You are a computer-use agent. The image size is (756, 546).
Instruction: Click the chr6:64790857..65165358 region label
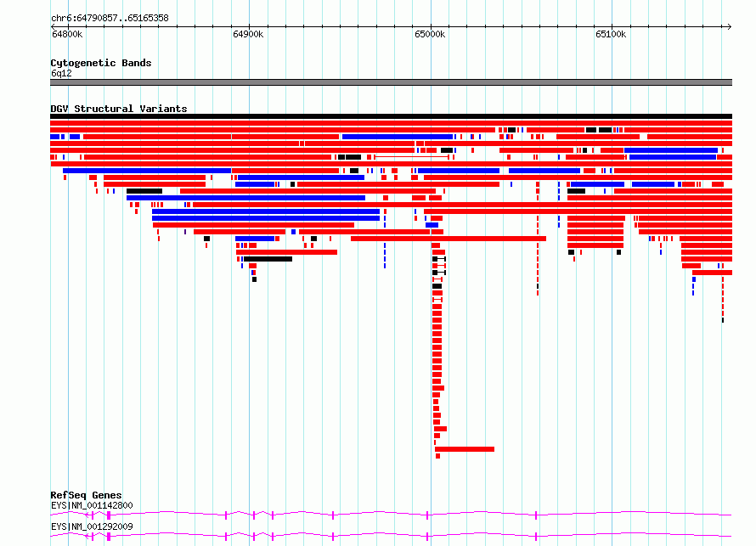pos(110,18)
